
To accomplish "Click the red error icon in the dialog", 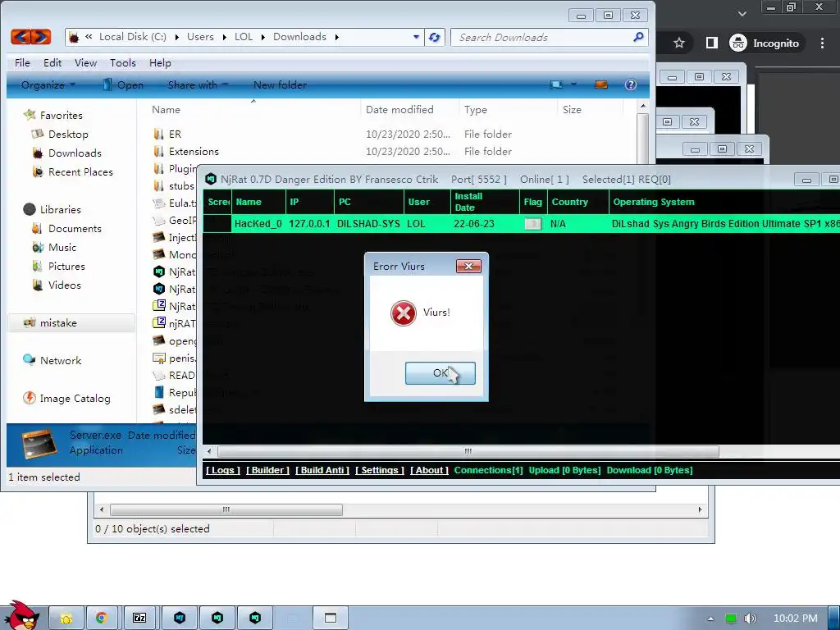I will tap(404, 313).
